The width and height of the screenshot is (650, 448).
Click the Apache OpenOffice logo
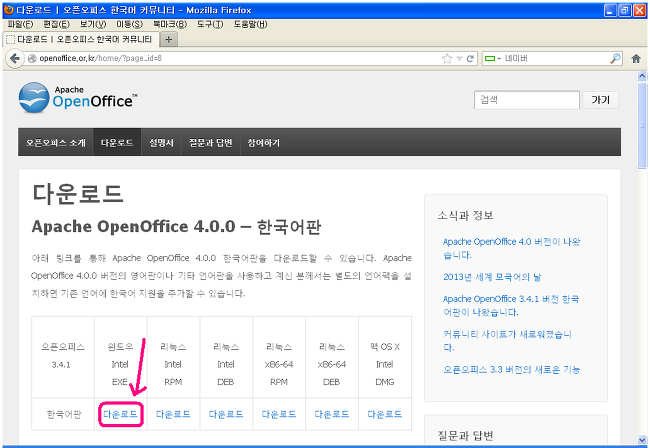pos(78,97)
